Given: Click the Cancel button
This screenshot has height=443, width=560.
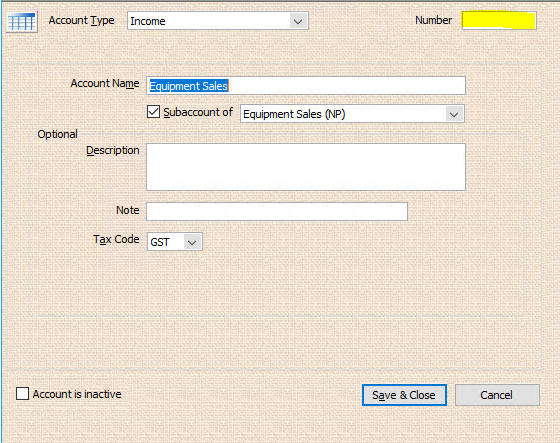Looking at the screenshot, I should pos(497,395).
